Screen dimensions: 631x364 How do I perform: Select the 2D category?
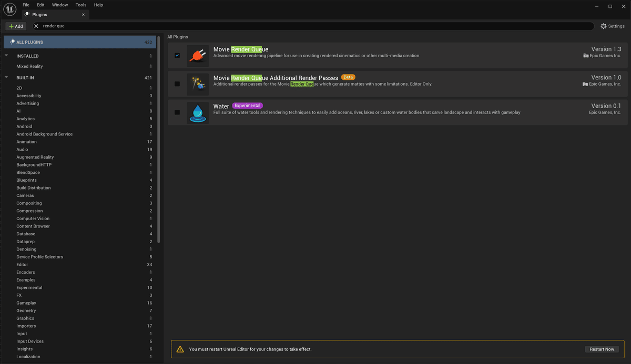point(80,88)
